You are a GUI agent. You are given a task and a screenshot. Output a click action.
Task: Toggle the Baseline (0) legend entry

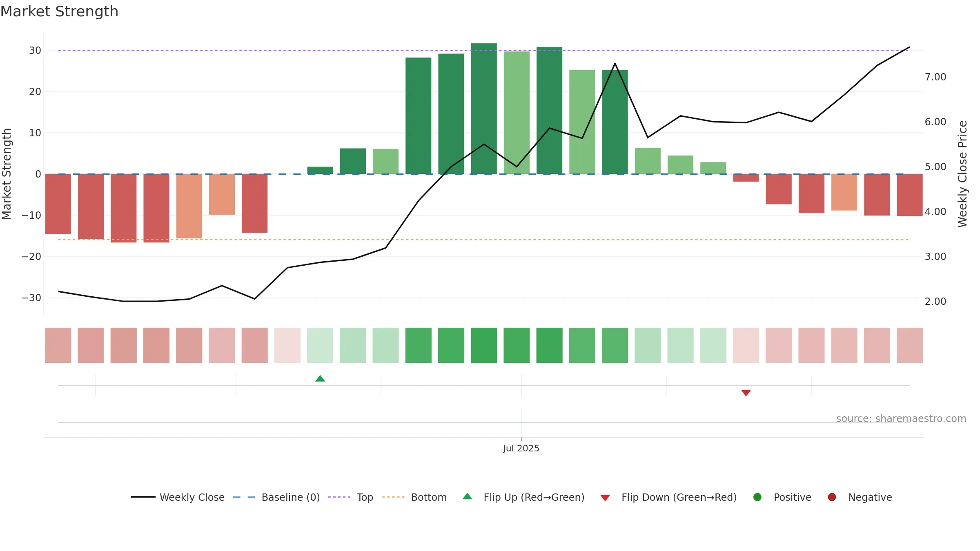[276, 497]
